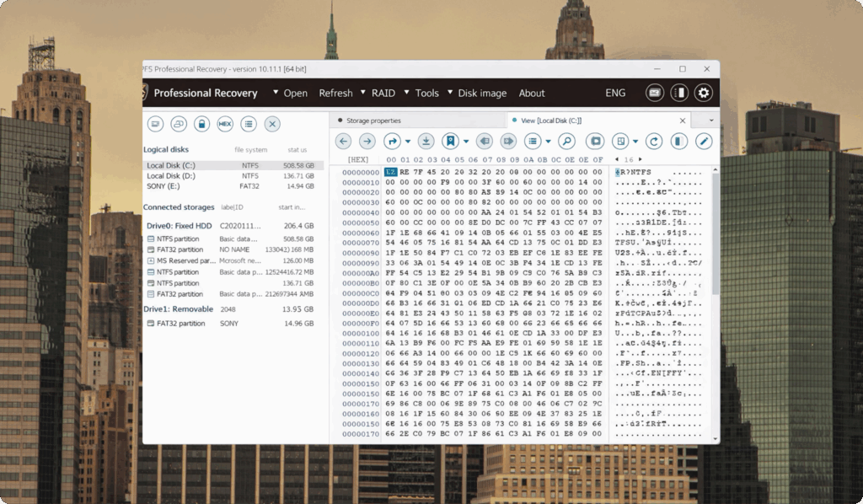Click the download-to-file icon in hex toolbar
The image size is (863, 504).
click(426, 142)
